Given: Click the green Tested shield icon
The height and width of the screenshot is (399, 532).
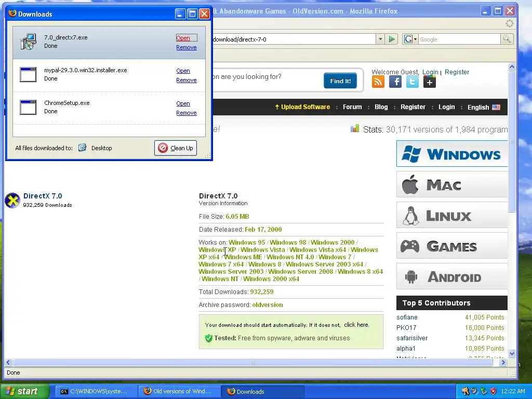Looking at the screenshot, I should tap(209, 338).
